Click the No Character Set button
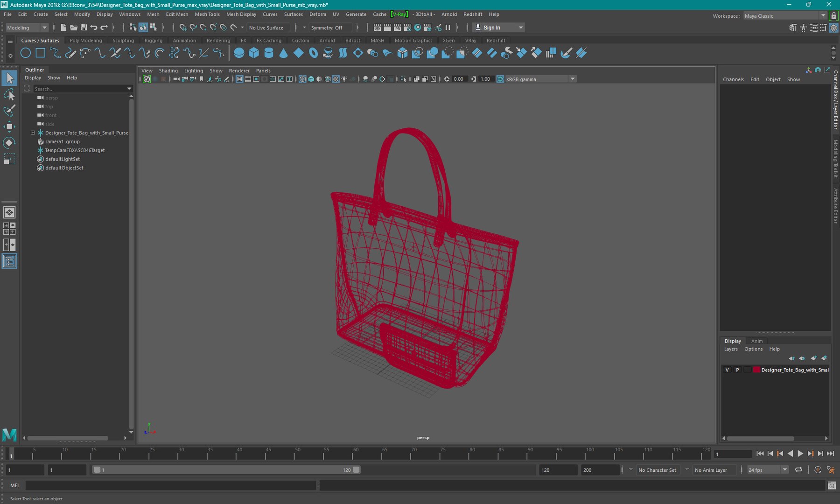Screen dimensions: 840x504 pos(657,470)
